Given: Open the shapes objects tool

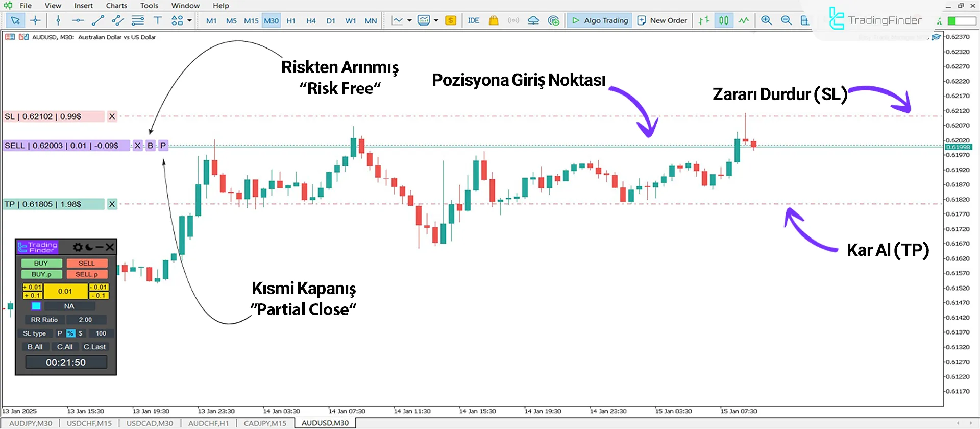Looking at the screenshot, I should (177, 20).
